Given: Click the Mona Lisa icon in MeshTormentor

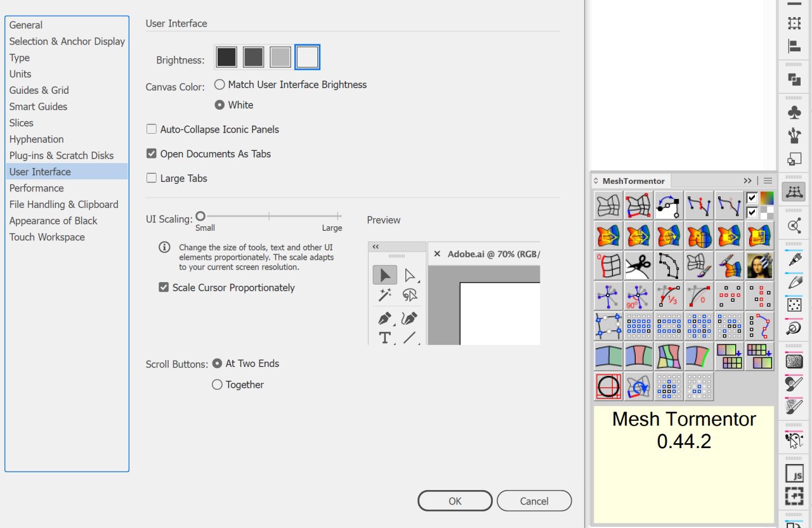Looking at the screenshot, I should coord(760,265).
